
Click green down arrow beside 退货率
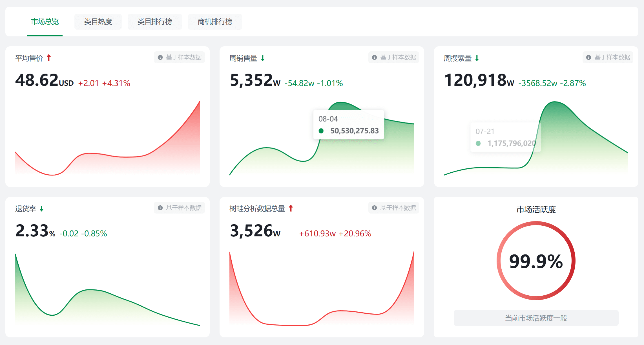point(41,209)
